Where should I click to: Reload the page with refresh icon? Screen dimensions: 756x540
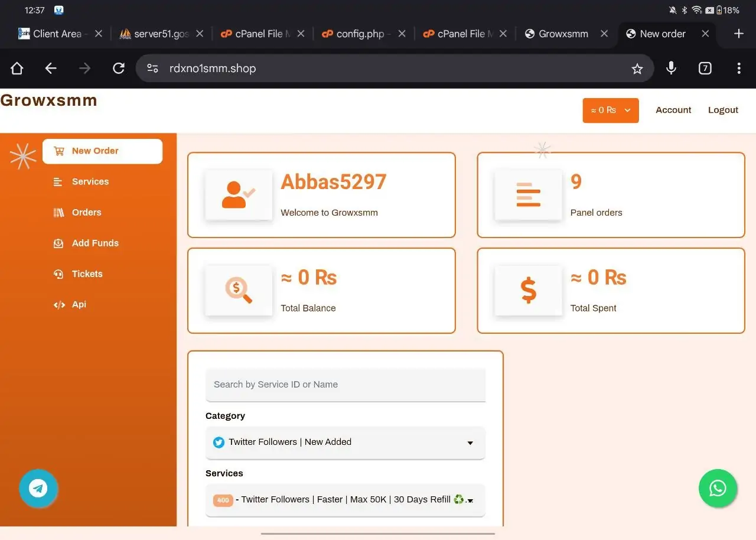click(119, 69)
